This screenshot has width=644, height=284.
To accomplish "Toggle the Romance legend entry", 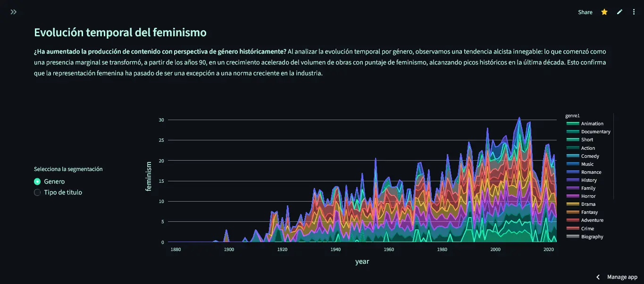I will 591,172.
